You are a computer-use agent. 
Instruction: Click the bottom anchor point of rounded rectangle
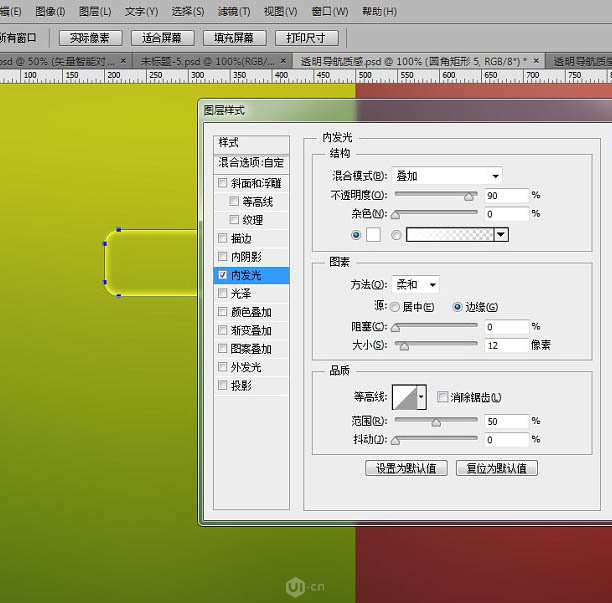click(119, 295)
